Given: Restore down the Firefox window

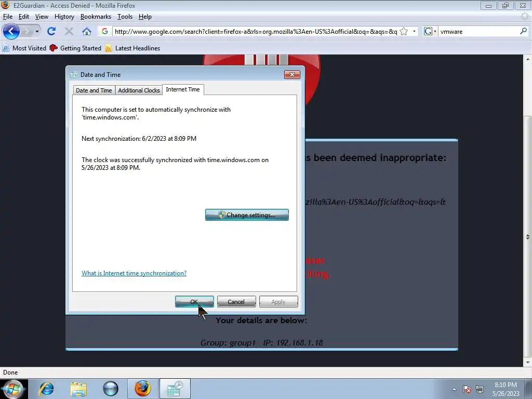Looking at the screenshot, I should 506,5.
